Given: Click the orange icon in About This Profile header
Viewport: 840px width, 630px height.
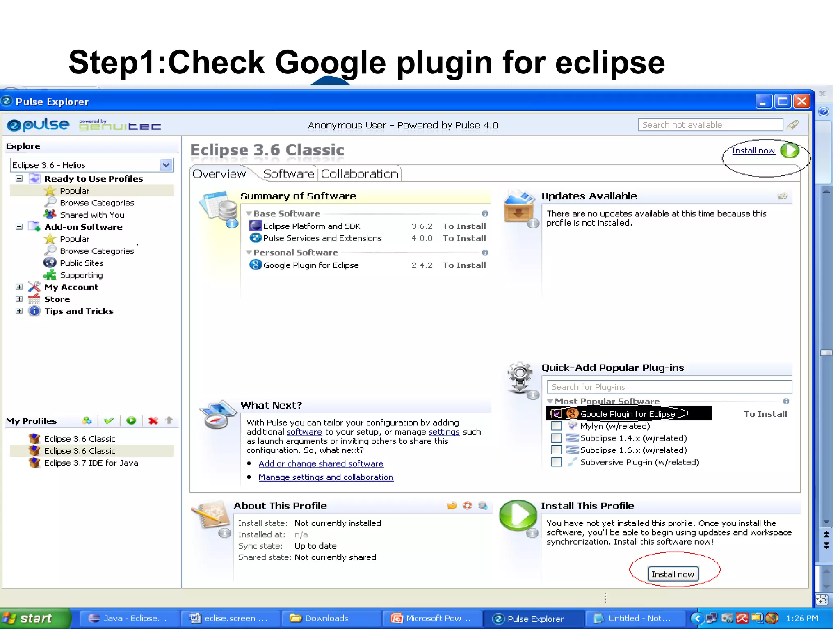Looking at the screenshot, I should 452,506.
